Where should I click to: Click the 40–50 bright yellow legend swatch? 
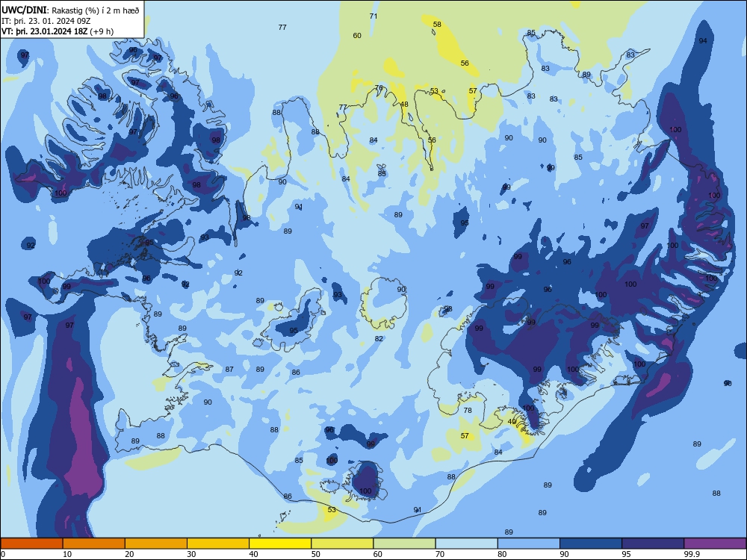[x=280, y=544]
